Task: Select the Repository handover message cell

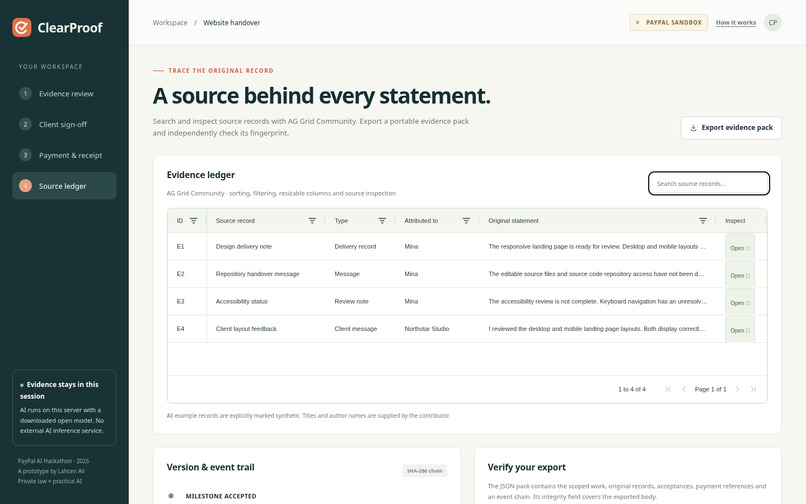Action: pyautogui.click(x=266, y=274)
